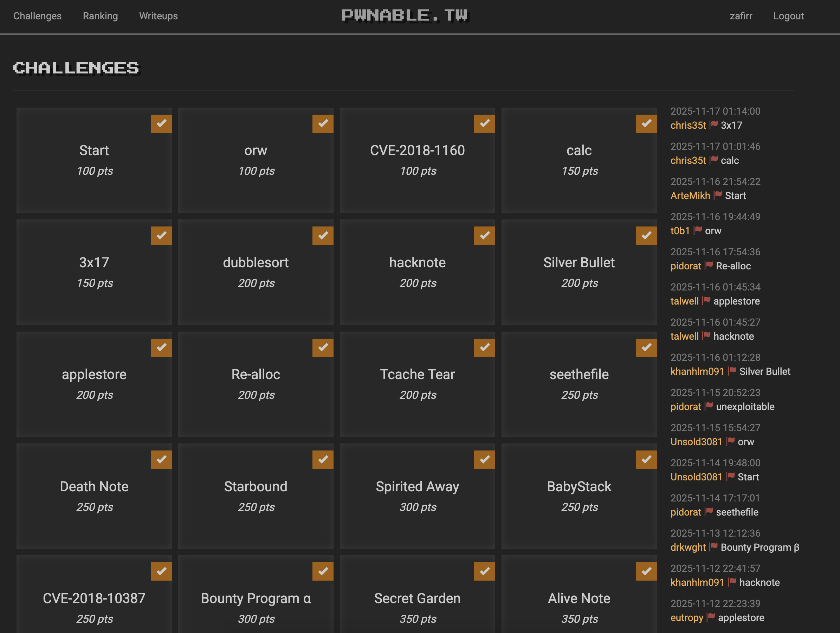
Task: Click the solved badge on Tcache Tear
Action: coord(484,348)
